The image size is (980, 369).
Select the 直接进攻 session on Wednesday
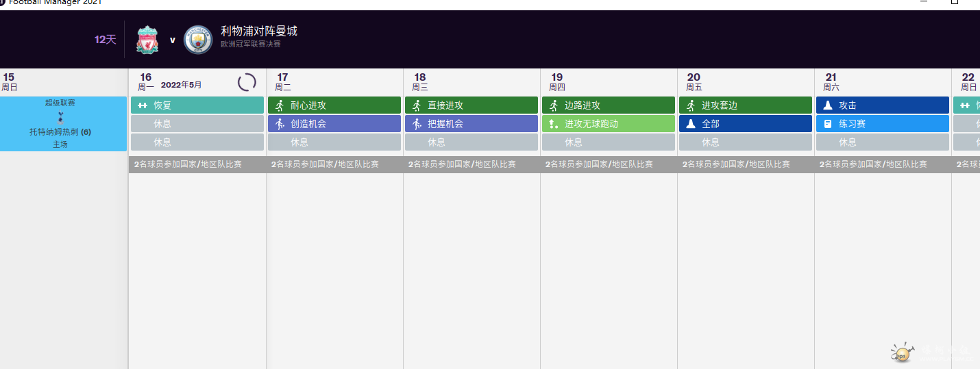471,105
